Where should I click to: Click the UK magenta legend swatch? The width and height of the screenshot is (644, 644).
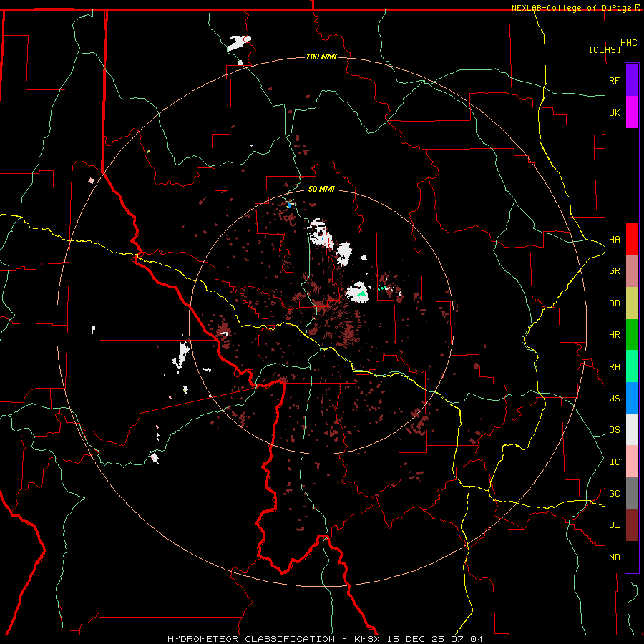[x=632, y=112]
